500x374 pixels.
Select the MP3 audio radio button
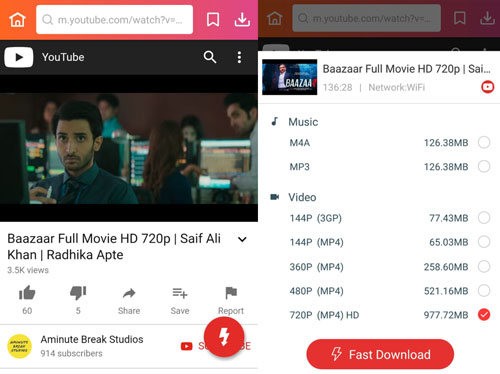point(484,166)
